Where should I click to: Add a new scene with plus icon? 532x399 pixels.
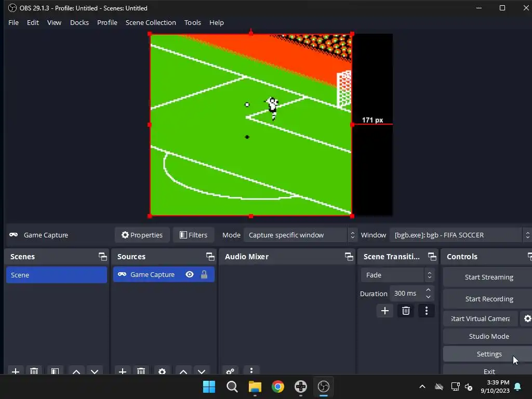click(x=15, y=371)
